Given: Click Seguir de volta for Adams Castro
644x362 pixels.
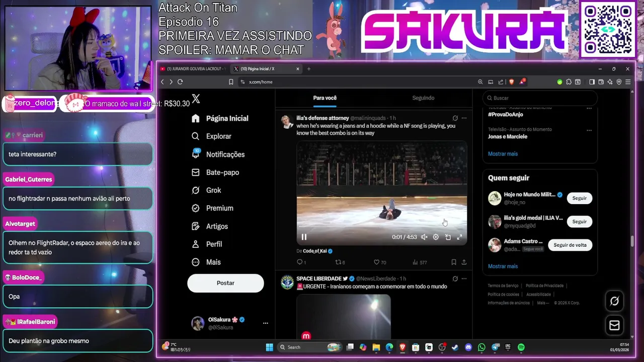Looking at the screenshot, I should (x=570, y=245).
